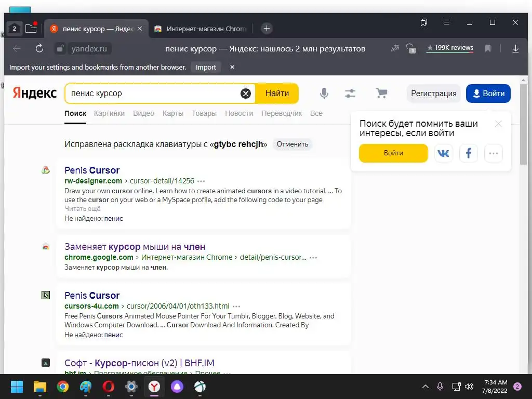The image size is (532, 399).
Task: Launch Google Chrome from taskbar
Action: (63, 387)
